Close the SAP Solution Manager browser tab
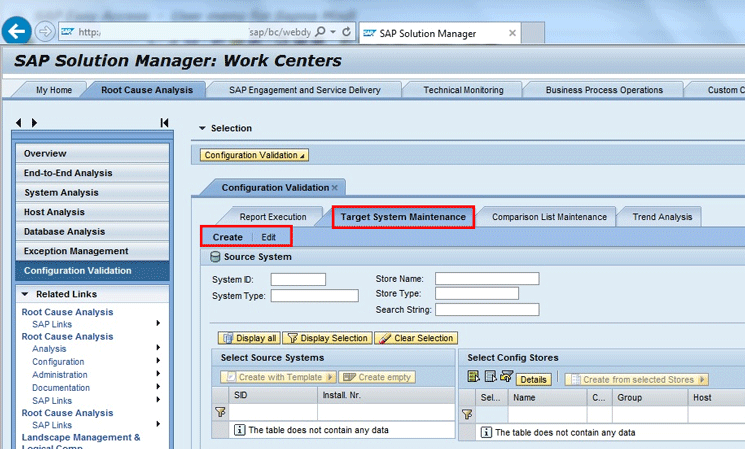This screenshot has height=449, width=745. point(512,33)
